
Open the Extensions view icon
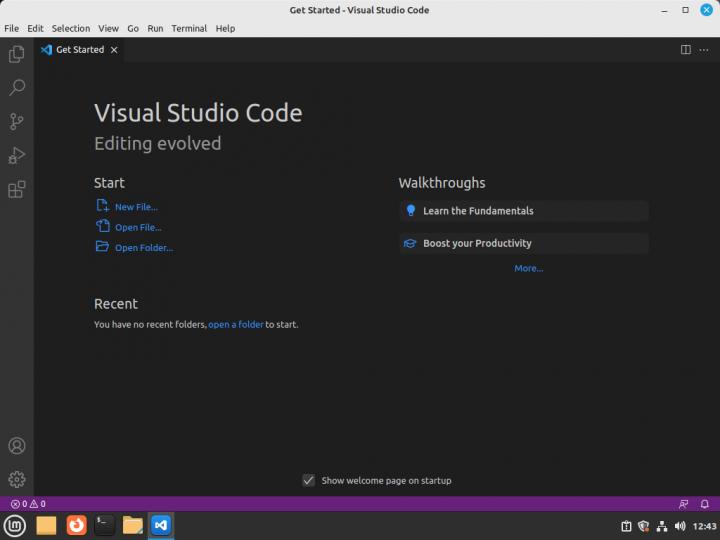[16, 189]
